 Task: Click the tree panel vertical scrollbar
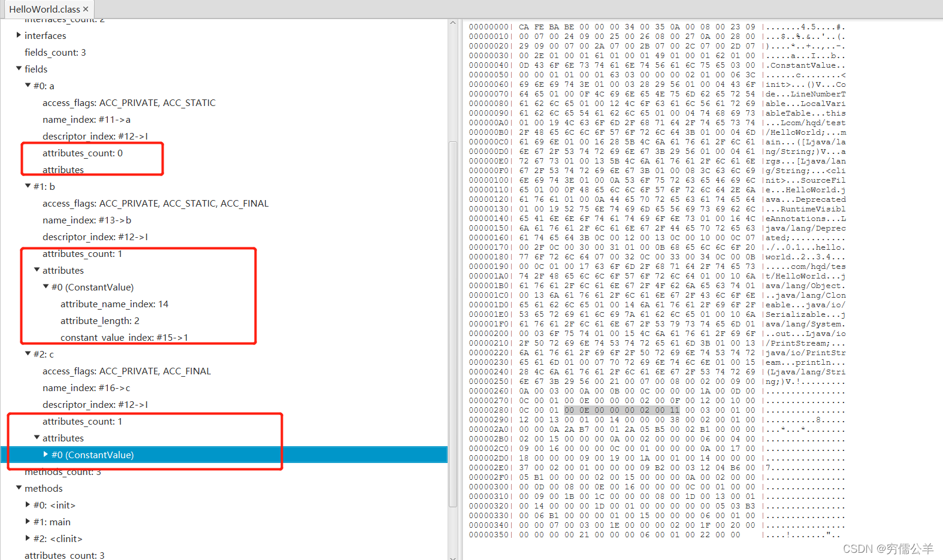(453, 323)
